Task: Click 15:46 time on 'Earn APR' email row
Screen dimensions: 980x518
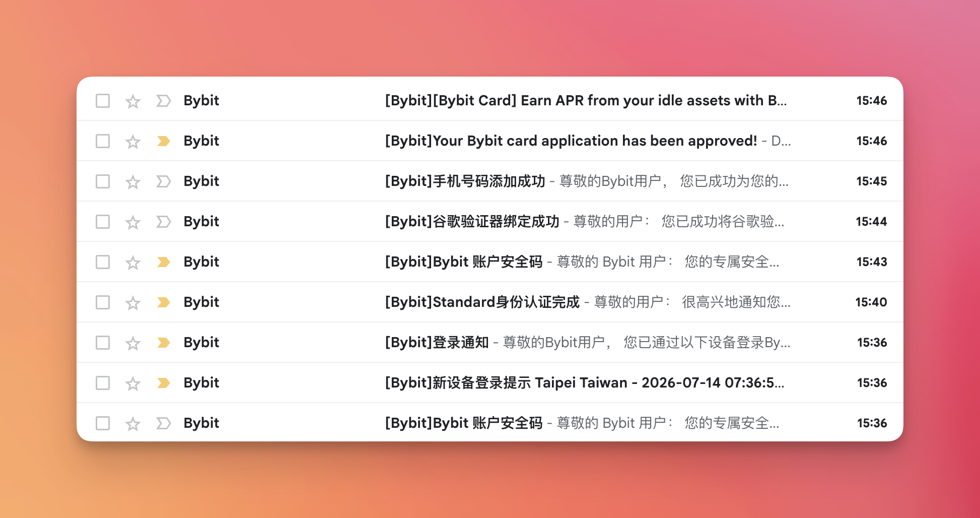Action: [872, 101]
